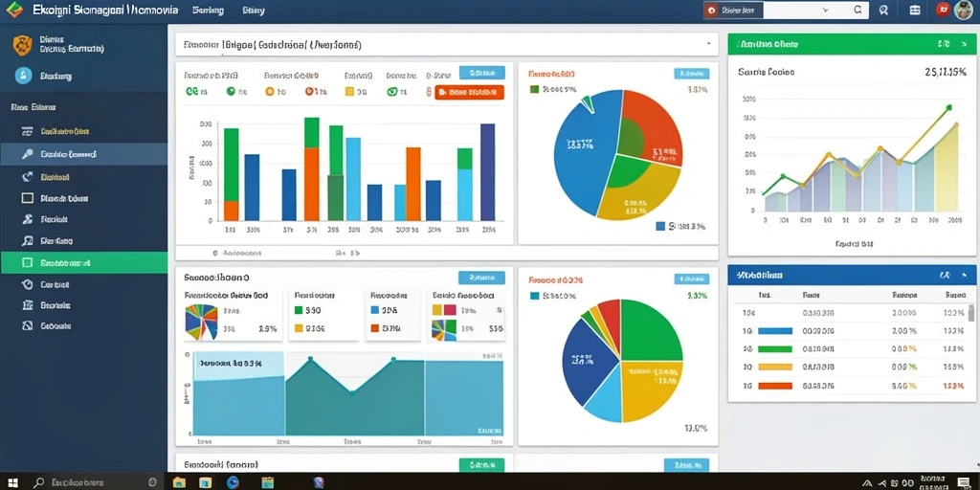This screenshot has width=980, height=490.
Task: Open the second menu item in top navigation bar
Action: pos(253,11)
